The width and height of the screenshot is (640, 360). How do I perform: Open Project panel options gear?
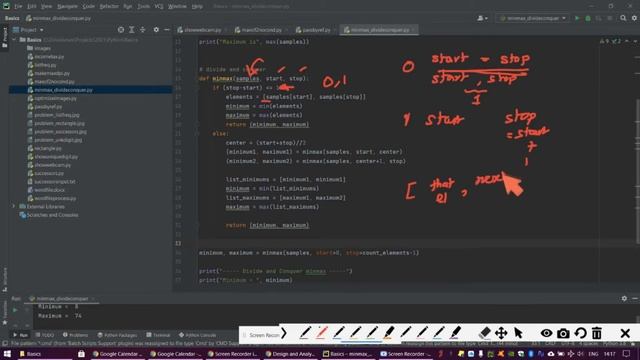[156, 30]
